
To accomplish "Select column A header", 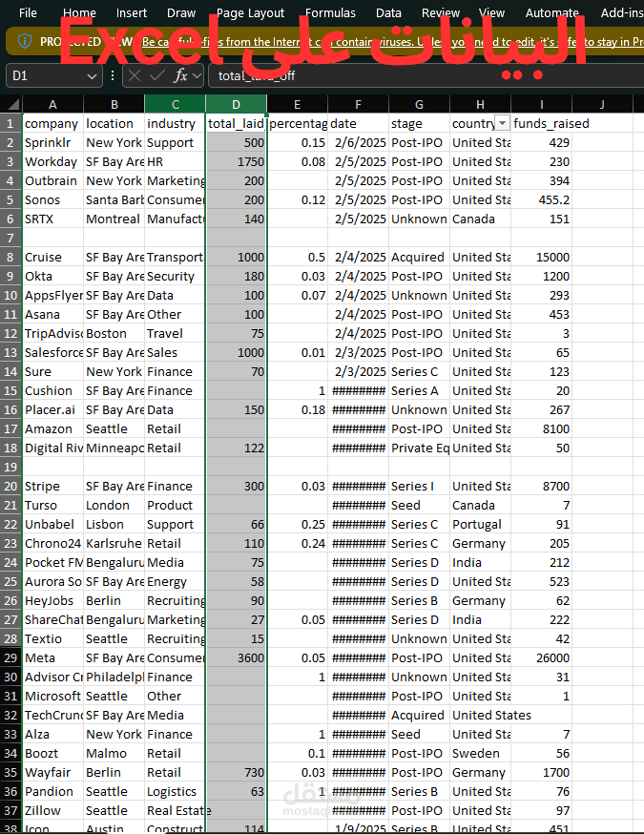I will 52,104.
